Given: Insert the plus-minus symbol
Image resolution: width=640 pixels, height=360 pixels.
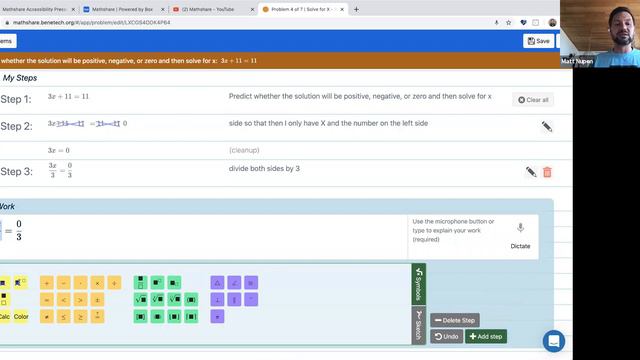Looking at the screenshot, I should (97, 300).
